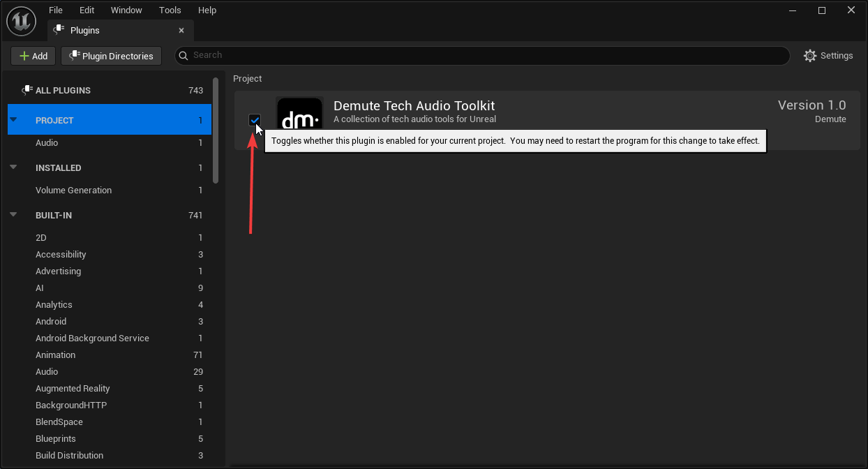Collapse the BUILT-IN category arrow

[x=13, y=215]
